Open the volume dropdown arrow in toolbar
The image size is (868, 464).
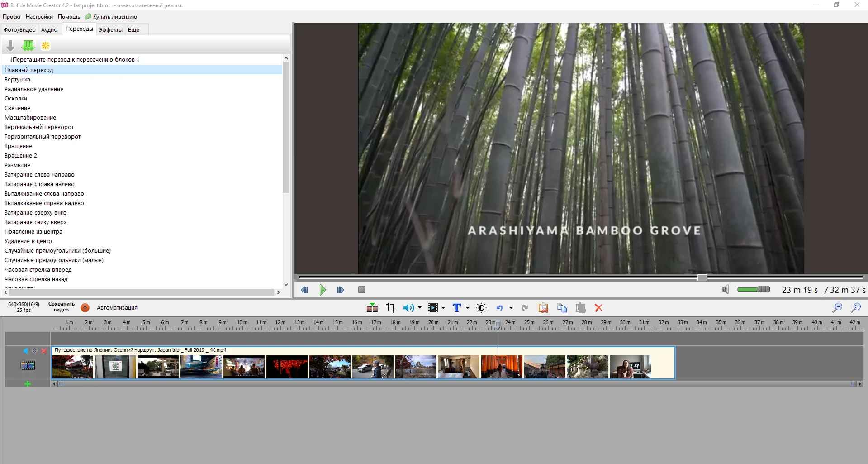[420, 308]
